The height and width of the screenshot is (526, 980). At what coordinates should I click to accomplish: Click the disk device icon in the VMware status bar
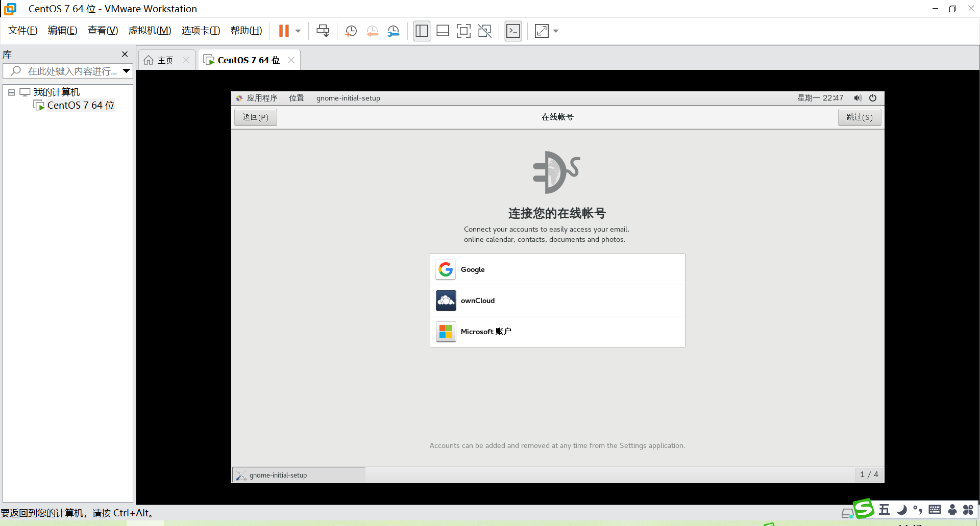847,513
